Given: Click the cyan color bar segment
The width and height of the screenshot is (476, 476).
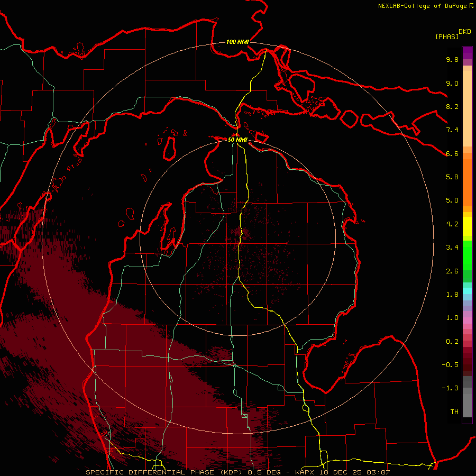Looking at the screenshot, I should [x=467, y=290].
